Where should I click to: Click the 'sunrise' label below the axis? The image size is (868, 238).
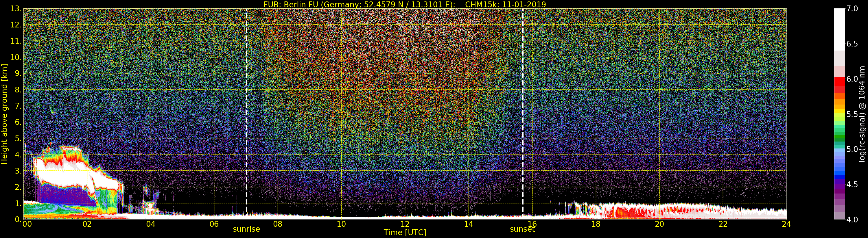coord(246,229)
